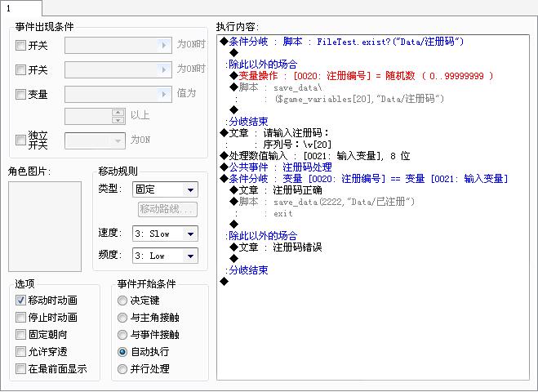Select the 并行处理 trigger radio button
The image size is (538, 392).
(122, 369)
